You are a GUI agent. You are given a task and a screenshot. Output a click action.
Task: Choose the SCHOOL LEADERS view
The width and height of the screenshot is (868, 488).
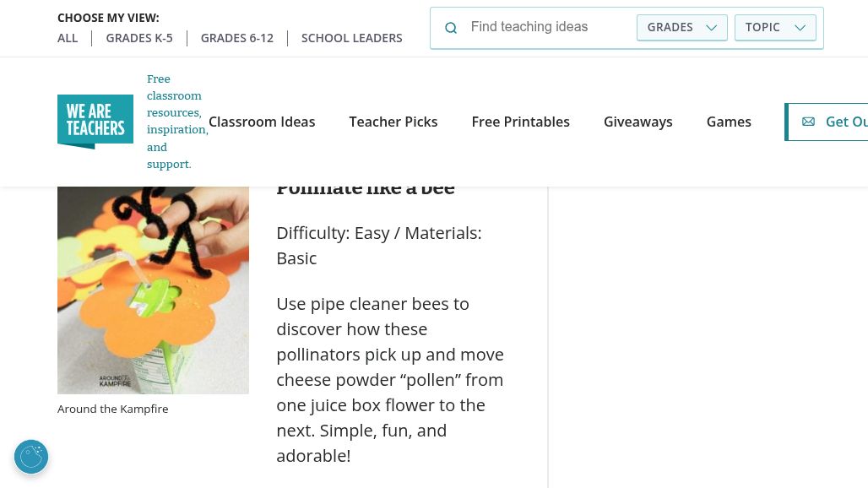(x=351, y=38)
